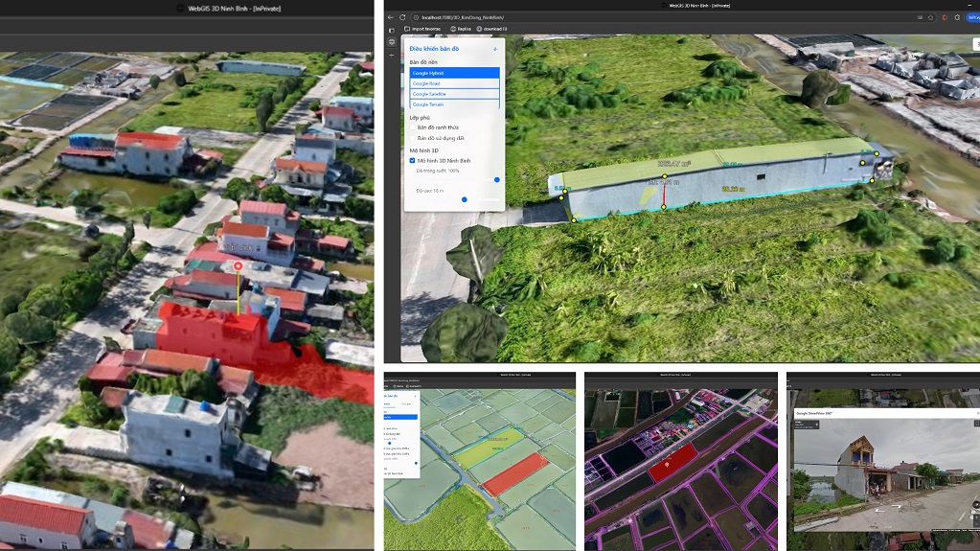Open the red C extension icon

pyautogui.click(x=945, y=17)
